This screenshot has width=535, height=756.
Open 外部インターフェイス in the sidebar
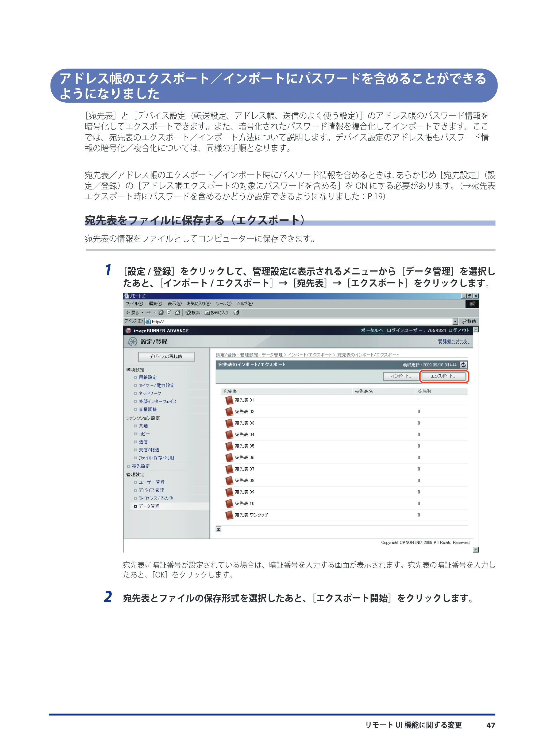coord(157,401)
